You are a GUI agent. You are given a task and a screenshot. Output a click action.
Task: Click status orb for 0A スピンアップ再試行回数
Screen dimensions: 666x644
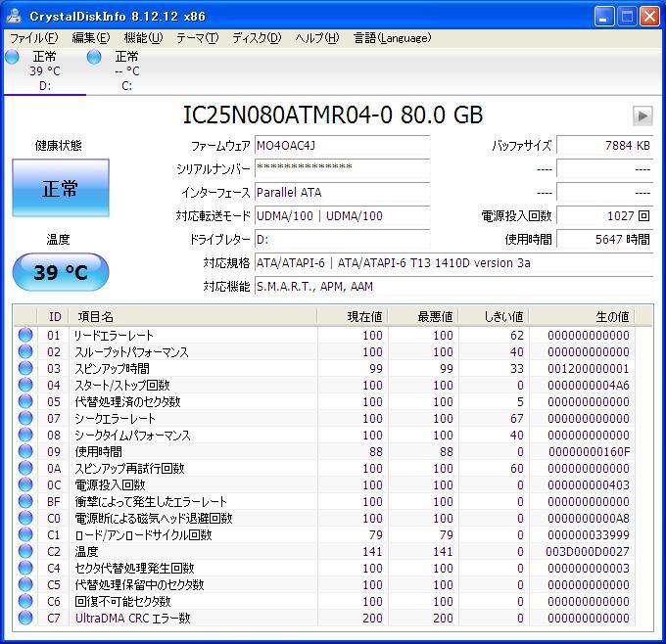click(x=25, y=468)
